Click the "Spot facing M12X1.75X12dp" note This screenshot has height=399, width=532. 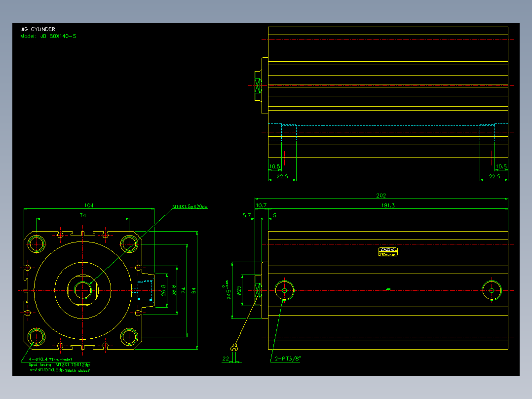(x=59, y=365)
